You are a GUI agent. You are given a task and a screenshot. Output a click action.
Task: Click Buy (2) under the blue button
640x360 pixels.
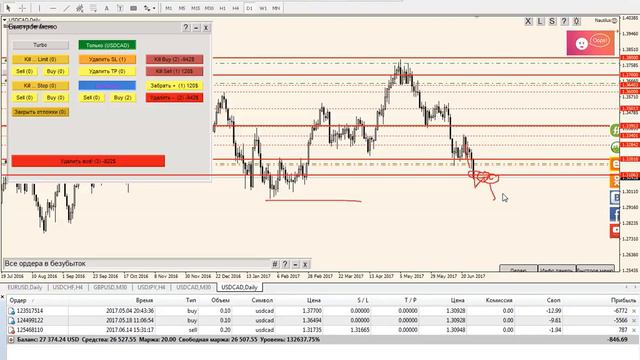[x=122, y=98]
